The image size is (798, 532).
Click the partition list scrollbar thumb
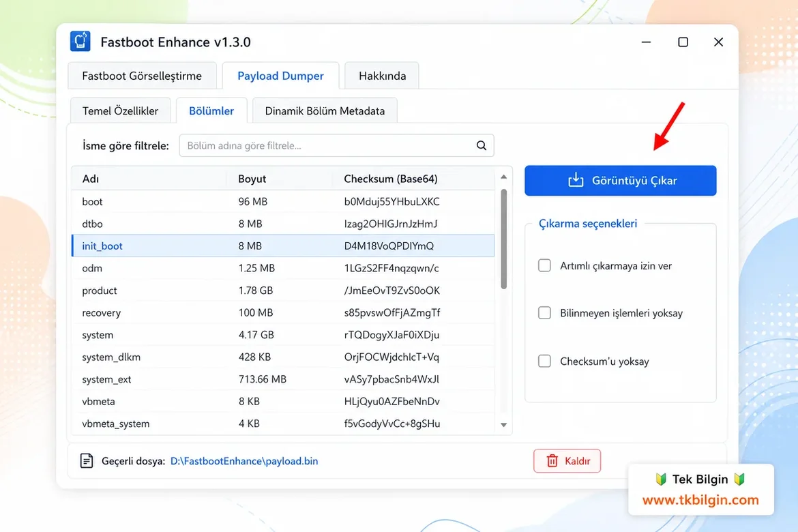tap(503, 239)
